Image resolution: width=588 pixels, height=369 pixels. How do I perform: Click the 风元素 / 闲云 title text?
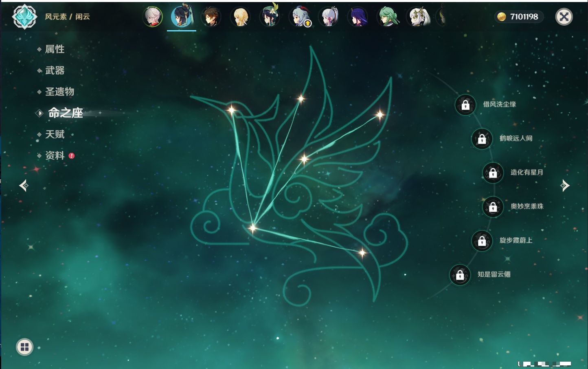click(x=67, y=17)
